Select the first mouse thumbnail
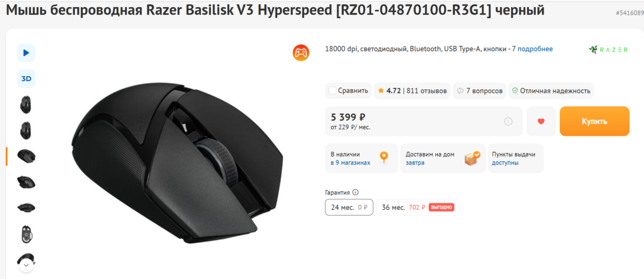The width and height of the screenshot is (644, 279). tap(26, 105)
